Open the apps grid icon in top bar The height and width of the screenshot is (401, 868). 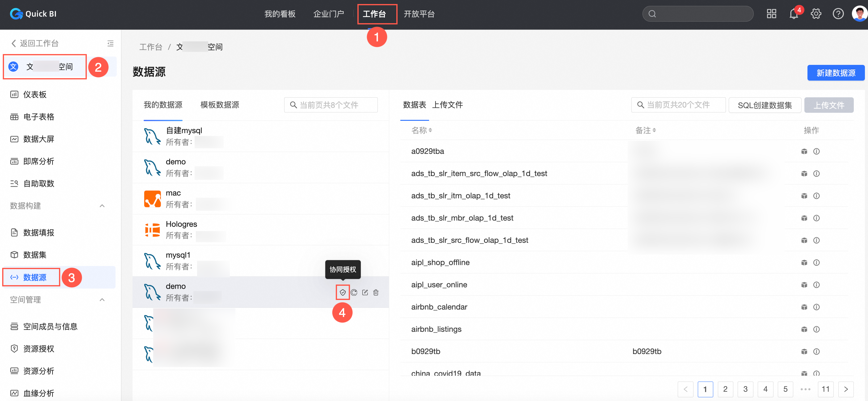(771, 14)
